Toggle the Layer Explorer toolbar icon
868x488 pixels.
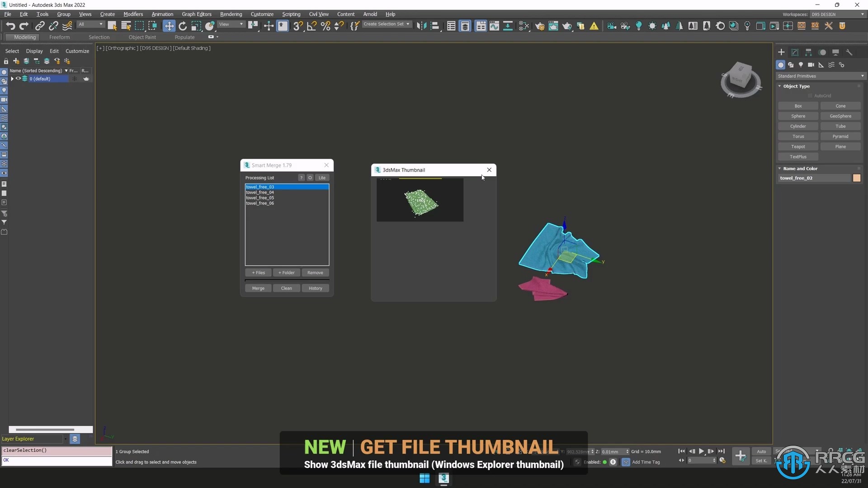pos(465,26)
